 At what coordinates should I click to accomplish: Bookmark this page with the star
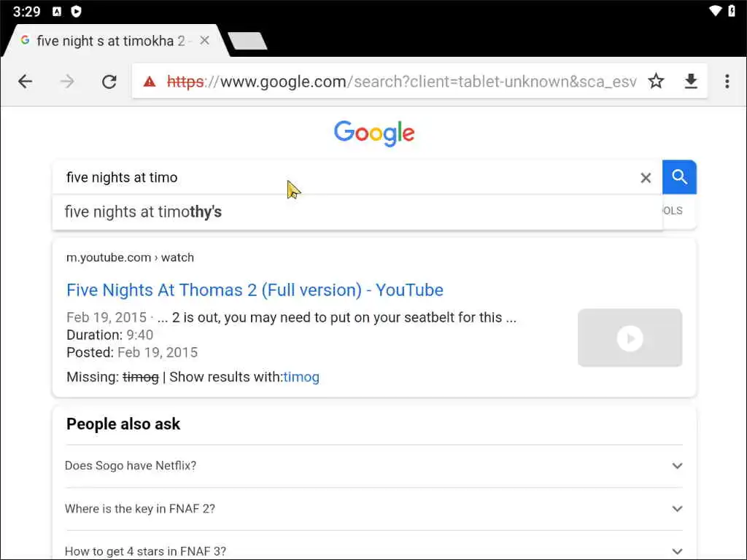[656, 82]
